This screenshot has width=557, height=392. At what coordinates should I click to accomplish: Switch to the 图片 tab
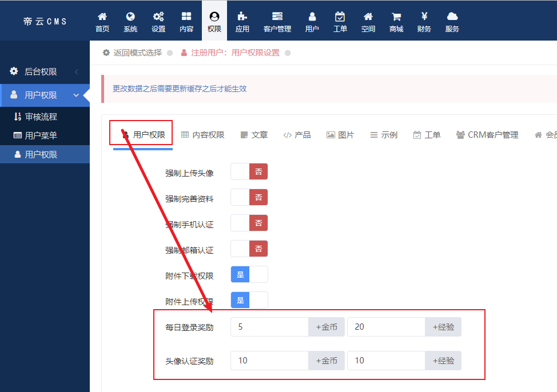(x=340, y=135)
